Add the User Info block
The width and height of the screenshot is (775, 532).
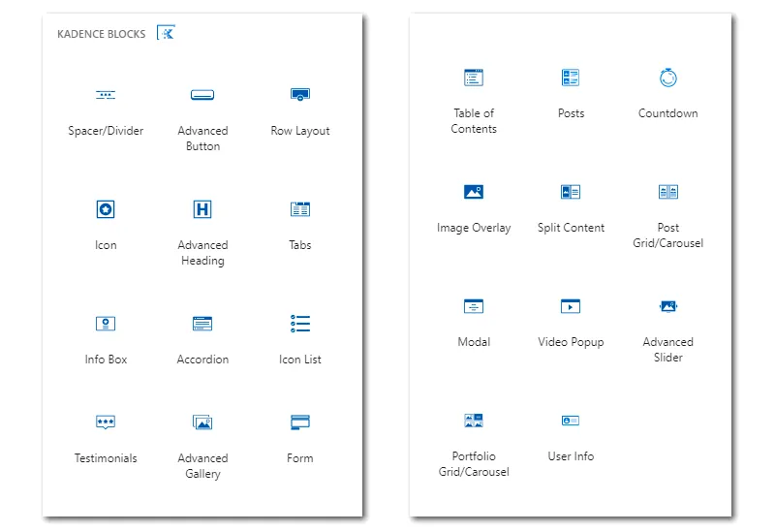(x=571, y=421)
